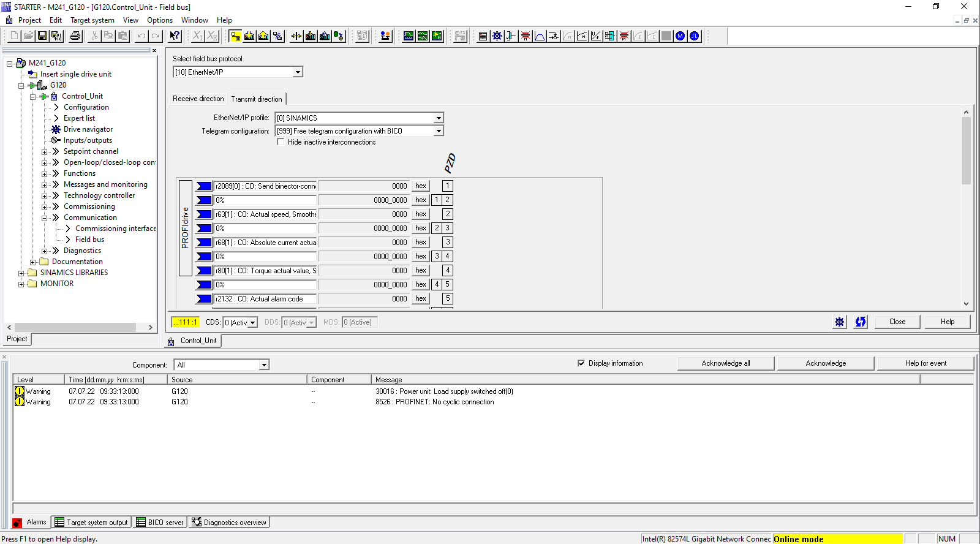Toggle Hide inactive interconnections checkbox
The image size is (980, 544).
pyautogui.click(x=281, y=142)
